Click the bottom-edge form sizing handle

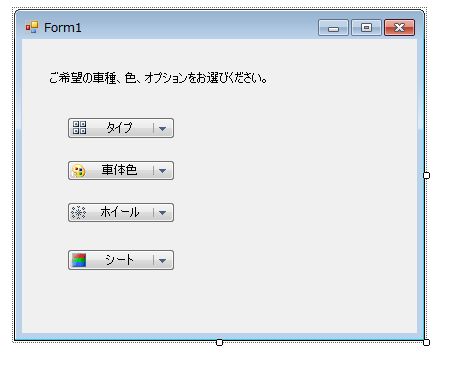(219, 342)
